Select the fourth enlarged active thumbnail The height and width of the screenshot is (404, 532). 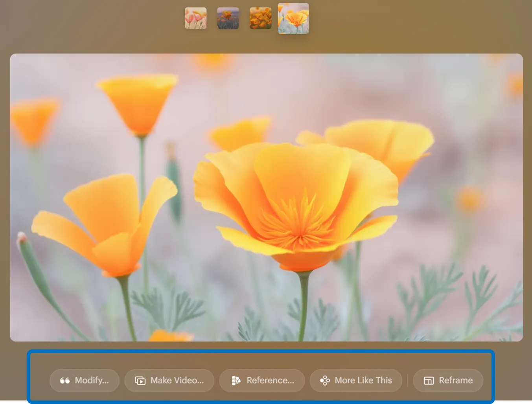(x=293, y=18)
